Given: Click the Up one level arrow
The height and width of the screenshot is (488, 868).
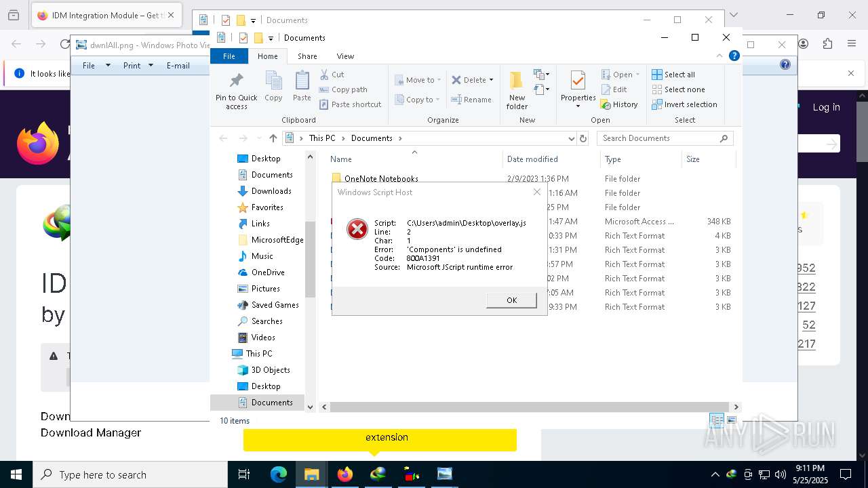Looking at the screenshot, I should tap(273, 138).
